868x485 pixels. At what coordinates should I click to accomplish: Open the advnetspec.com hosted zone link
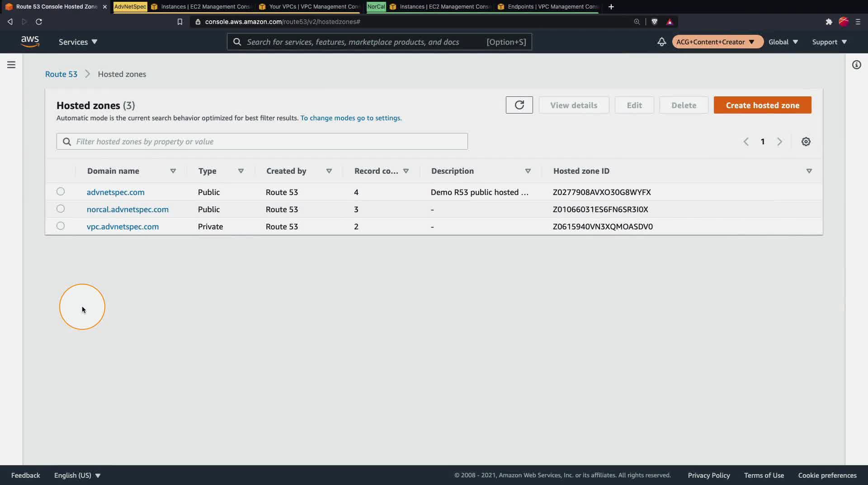(116, 192)
